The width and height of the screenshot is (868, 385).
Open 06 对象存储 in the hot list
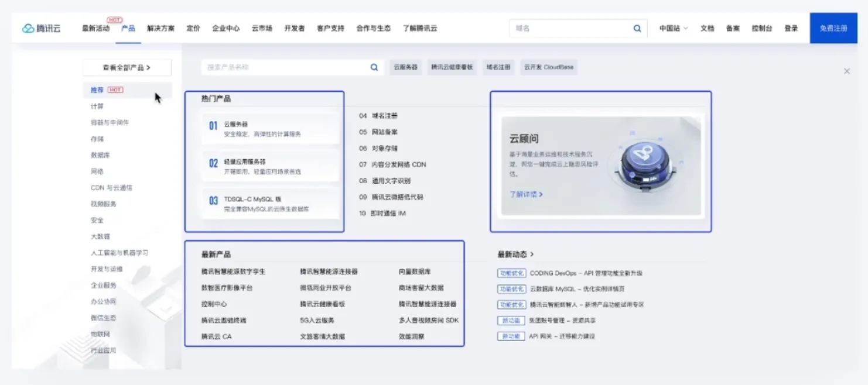[378, 149]
